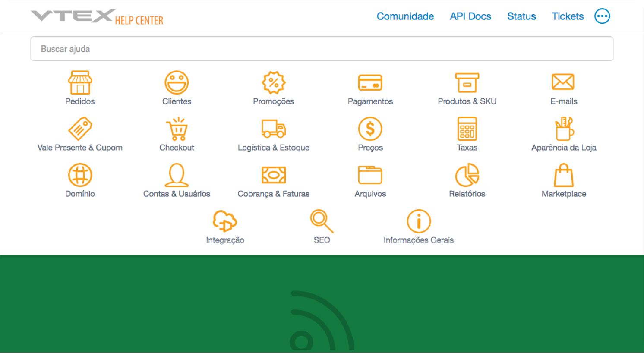The height and width of the screenshot is (353, 644).
Task: Open the Domínio globe icon
Action: coord(79,174)
